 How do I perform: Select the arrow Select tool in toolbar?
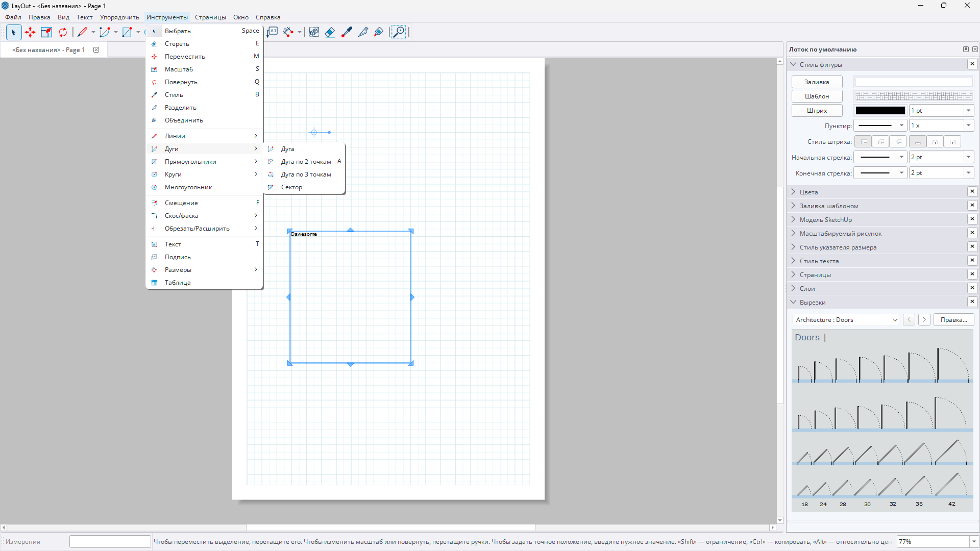coord(13,32)
